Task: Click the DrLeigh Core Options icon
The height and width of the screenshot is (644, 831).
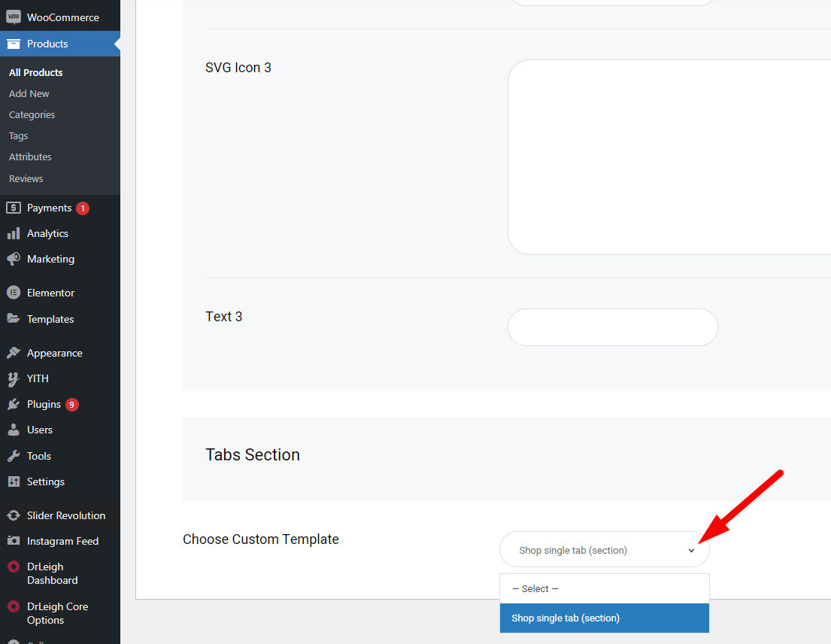Action: tap(14, 606)
